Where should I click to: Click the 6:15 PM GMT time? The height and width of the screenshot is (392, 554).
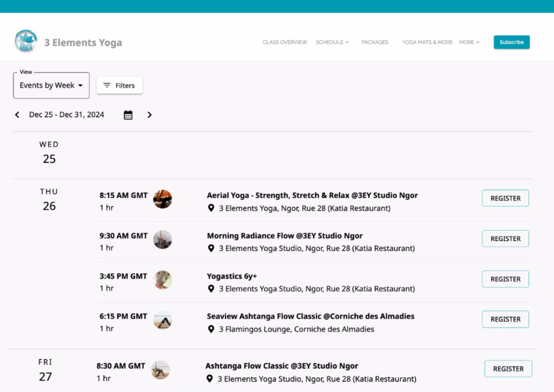coord(123,316)
